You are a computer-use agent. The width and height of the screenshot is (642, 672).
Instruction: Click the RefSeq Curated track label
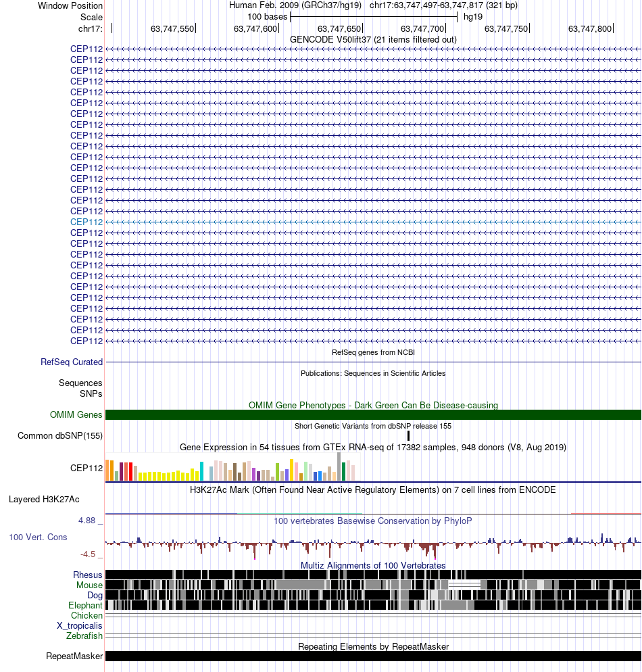[x=72, y=362]
